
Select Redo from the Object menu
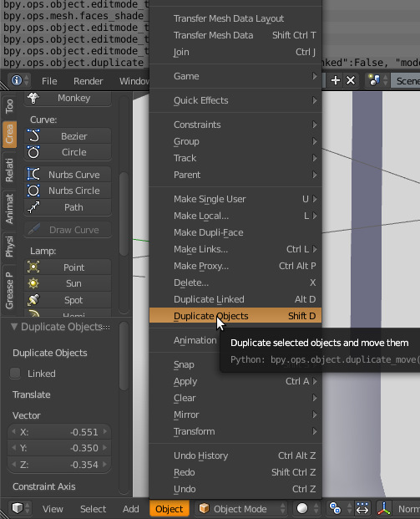pos(235,472)
